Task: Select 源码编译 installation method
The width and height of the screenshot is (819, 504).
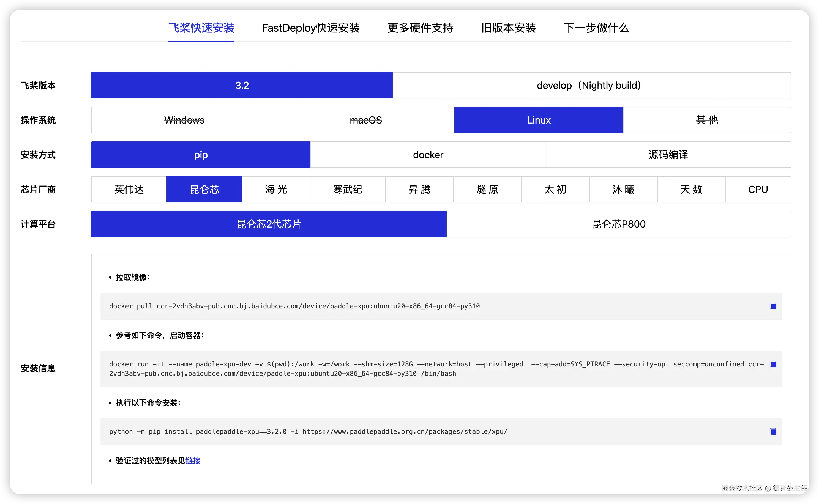Action: [x=668, y=155]
